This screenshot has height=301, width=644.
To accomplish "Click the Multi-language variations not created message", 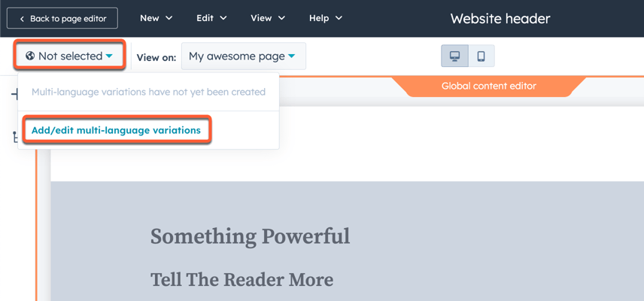I will (148, 92).
